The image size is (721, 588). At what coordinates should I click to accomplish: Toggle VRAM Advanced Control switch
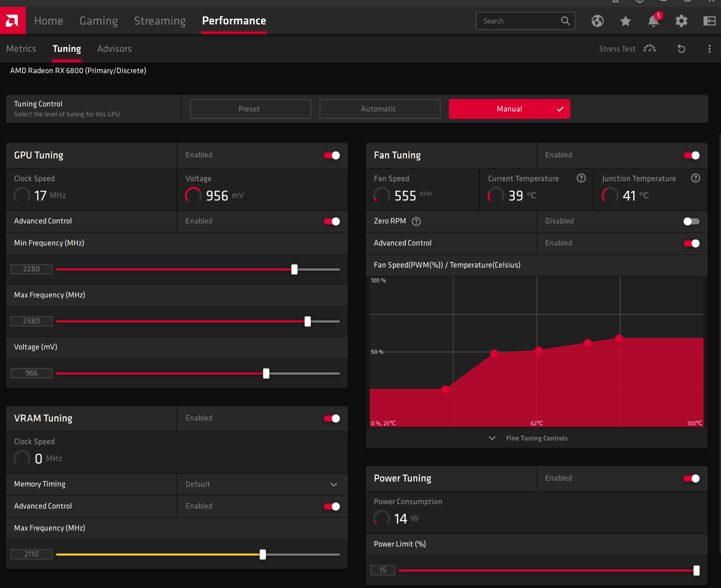click(x=332, y=507)
